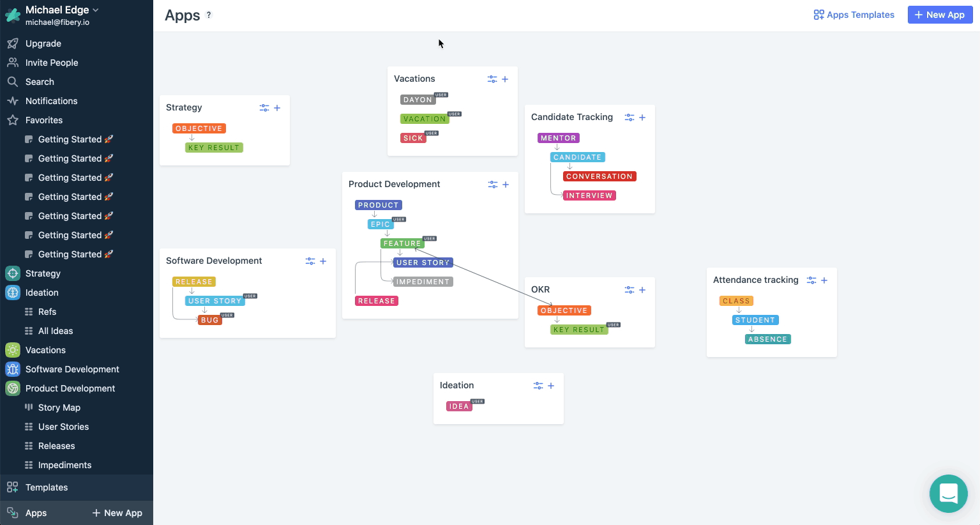
Task: View Notifications in the sidebar
Action: 50,100
